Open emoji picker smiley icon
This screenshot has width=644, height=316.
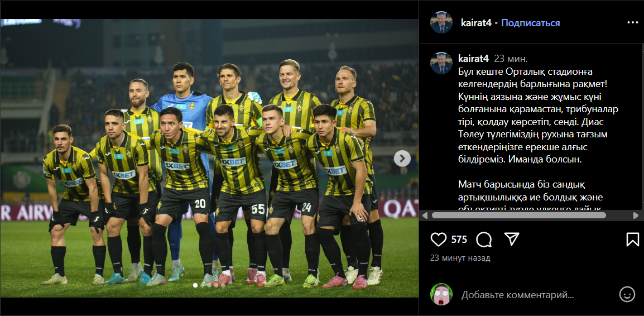(627, 294)
